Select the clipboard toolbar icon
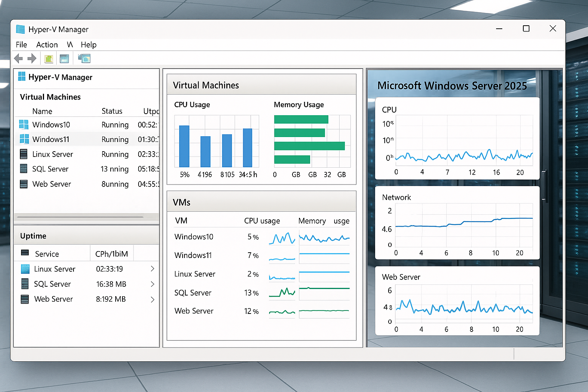The image size is (588, 392). pos(49,58)
